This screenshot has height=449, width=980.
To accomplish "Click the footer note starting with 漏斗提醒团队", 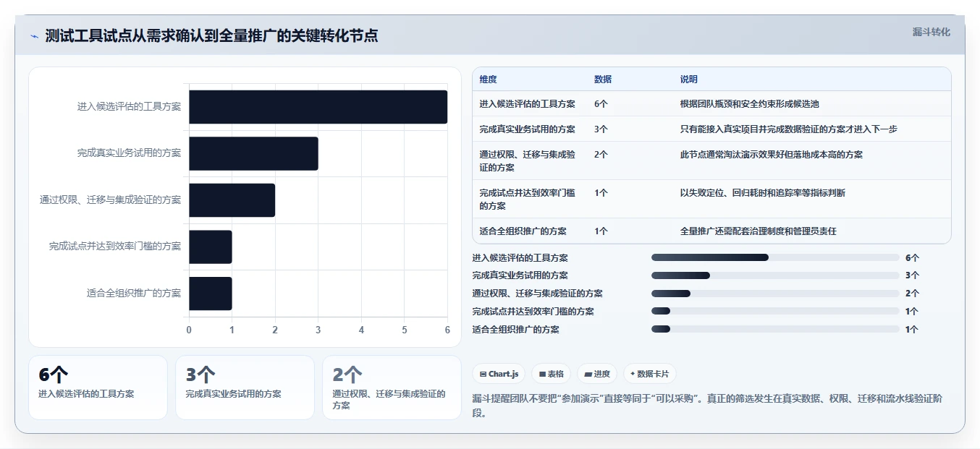I will coord(707,405).
